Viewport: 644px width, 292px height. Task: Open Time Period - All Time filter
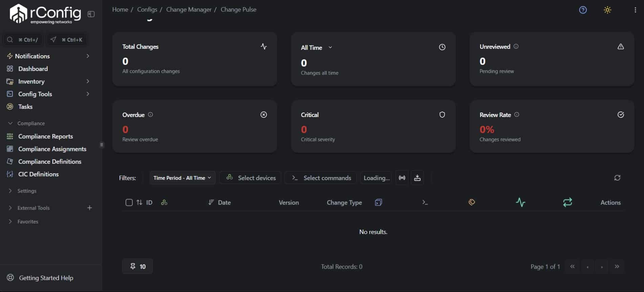[x=183, y=178]
